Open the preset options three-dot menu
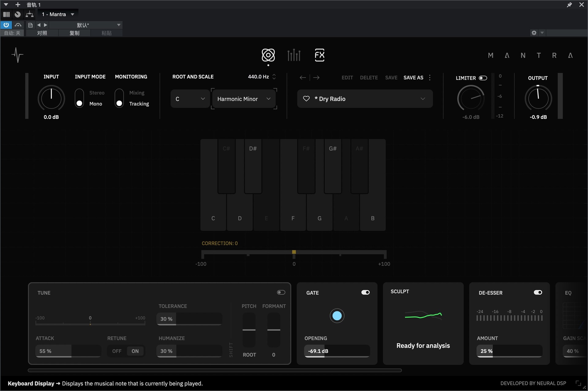Screen dimensions: 588x391 point(430,78)
